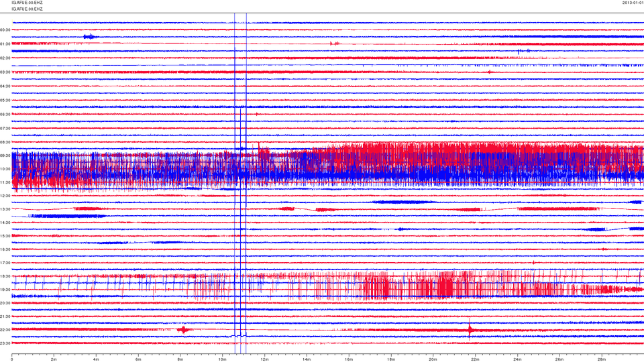
Task: Click the 24m axis tick label
Action: click(517, 359)
